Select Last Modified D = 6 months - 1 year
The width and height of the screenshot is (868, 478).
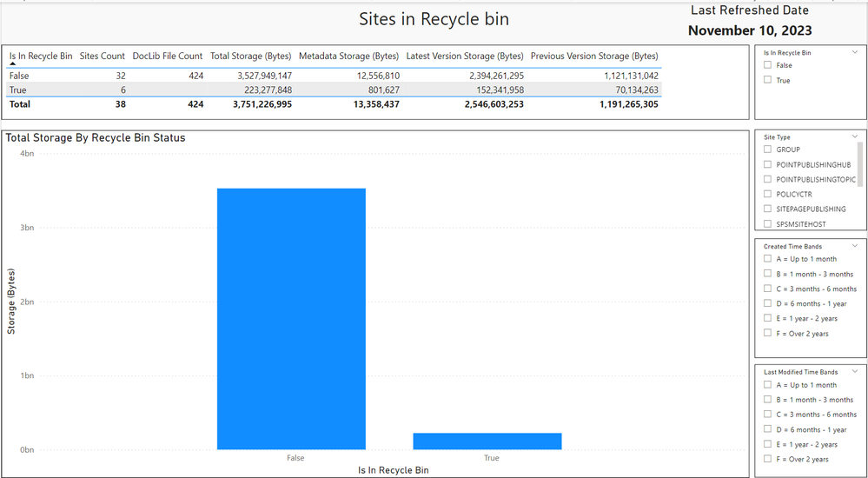pyautogui.click(x=767, y=428)
